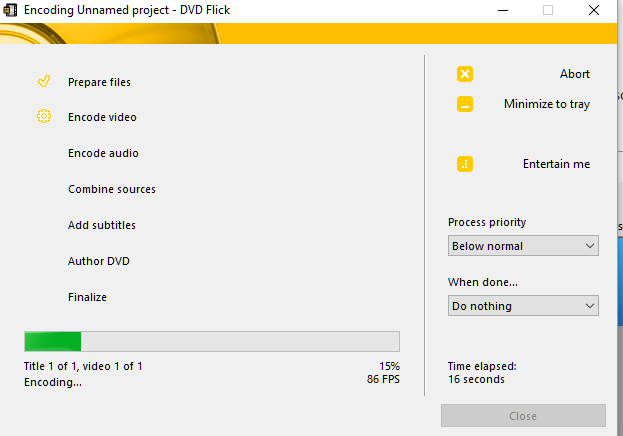Maximize the DVD Flick window
This screenshot has width=623, height=436.
(548, 10)
